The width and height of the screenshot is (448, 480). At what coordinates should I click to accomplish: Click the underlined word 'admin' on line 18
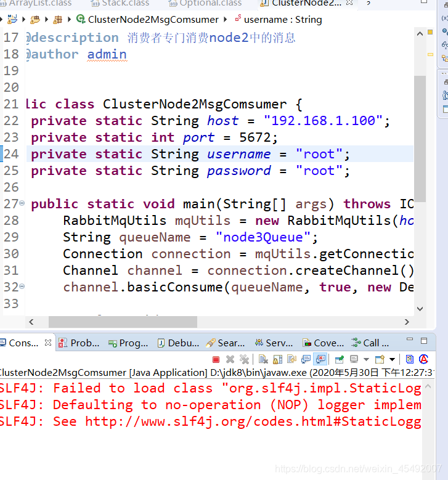[107, 54]
